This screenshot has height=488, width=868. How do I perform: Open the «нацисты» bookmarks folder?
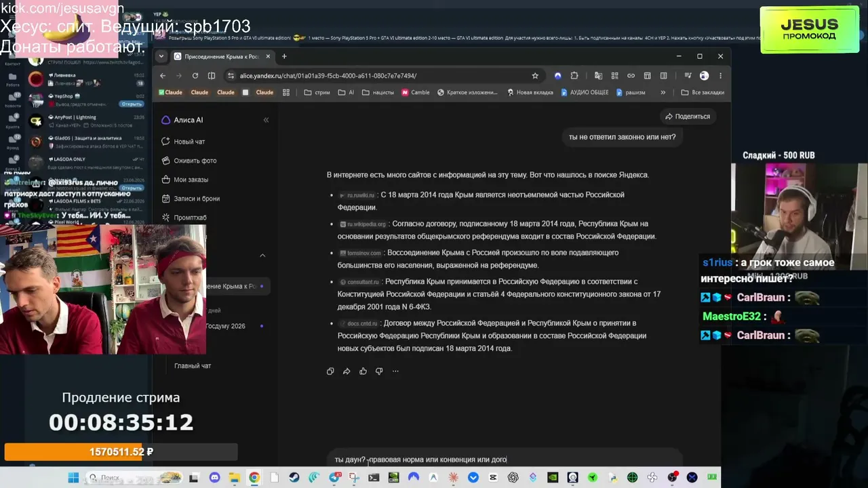click(x=378, y=92)
